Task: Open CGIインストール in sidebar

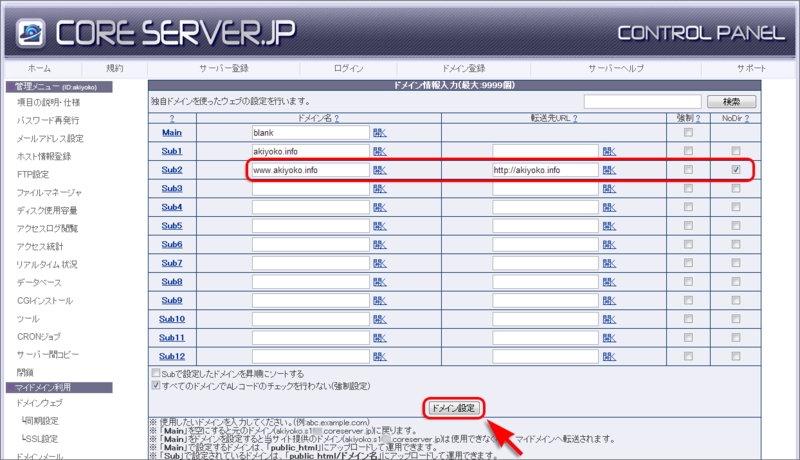Action: click(45, 301)
